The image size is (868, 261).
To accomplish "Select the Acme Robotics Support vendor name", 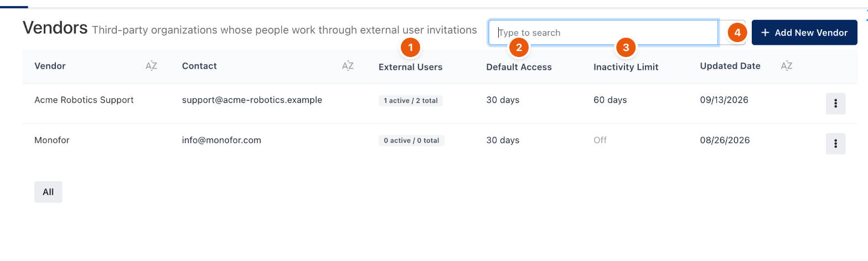I will click(84, 100).
